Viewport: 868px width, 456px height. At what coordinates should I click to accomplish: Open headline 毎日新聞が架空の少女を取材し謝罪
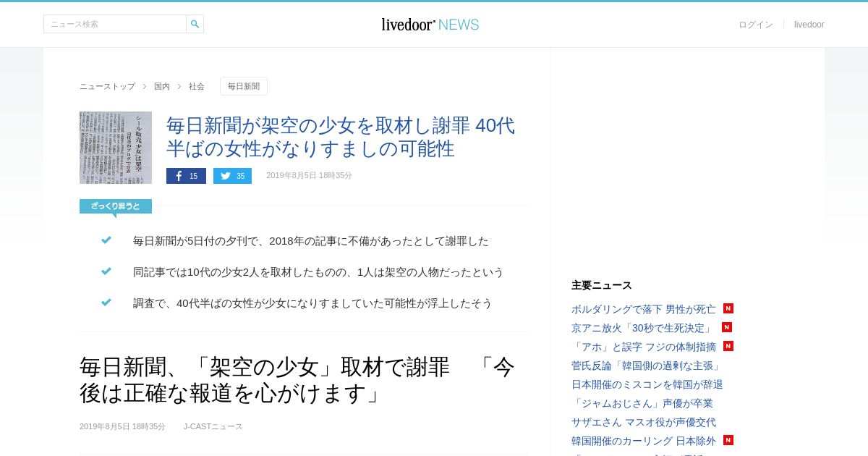pyautogui.click(x=341, y=137)
